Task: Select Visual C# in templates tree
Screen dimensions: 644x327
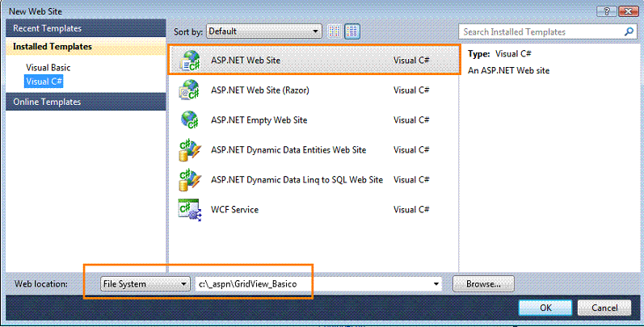Action: click(44, 82)
